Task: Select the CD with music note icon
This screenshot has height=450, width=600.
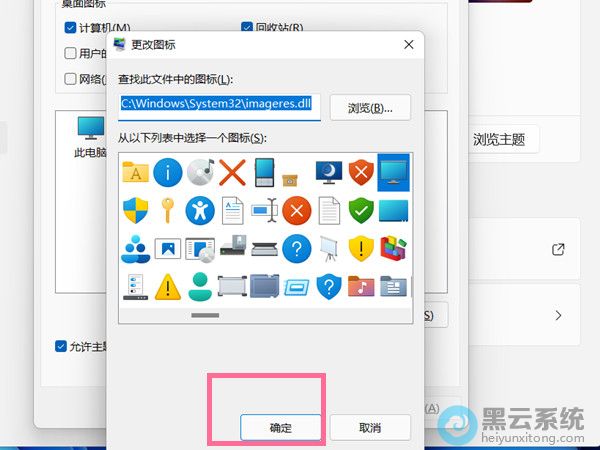Action: [x=200, y=173]
